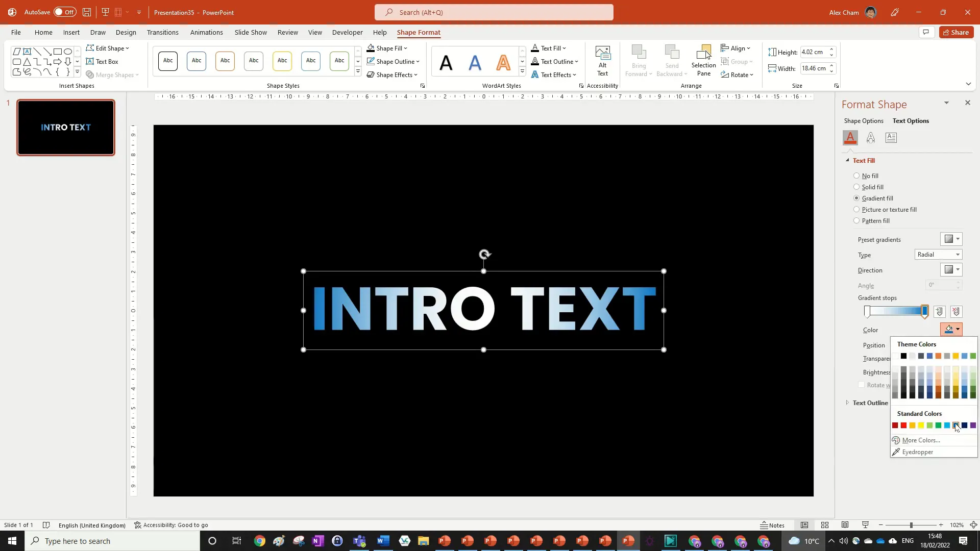The height and width of the screenshot is (551, 980).
Task: Open the Comments icon button
Action: [x=926, y=32]
